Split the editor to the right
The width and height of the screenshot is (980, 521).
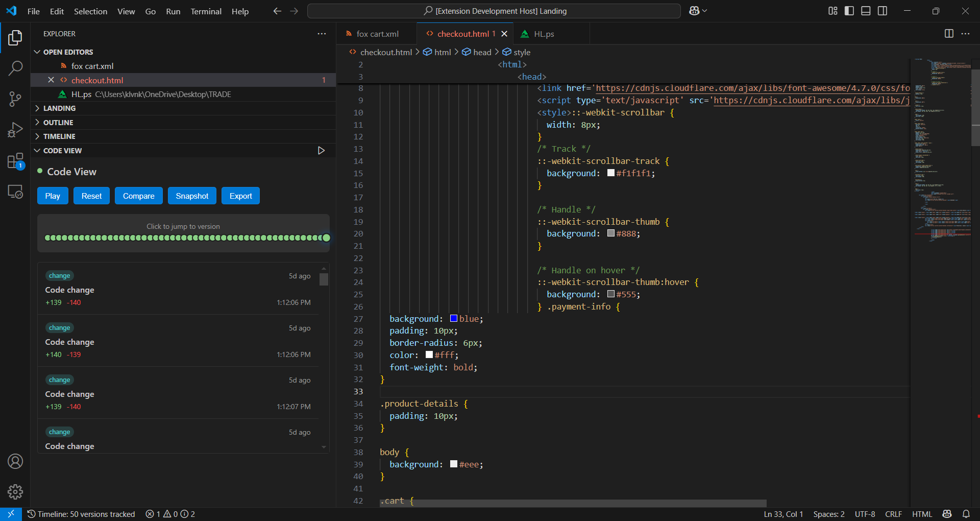(x=949, y=34)
